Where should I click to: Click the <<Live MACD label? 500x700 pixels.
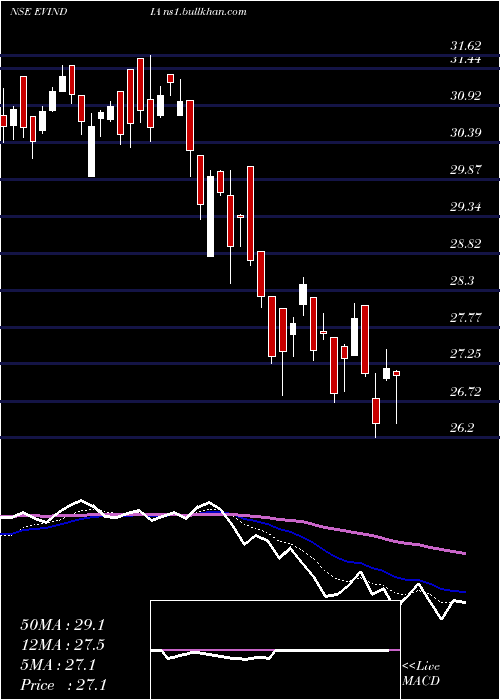tap(421, 674)
